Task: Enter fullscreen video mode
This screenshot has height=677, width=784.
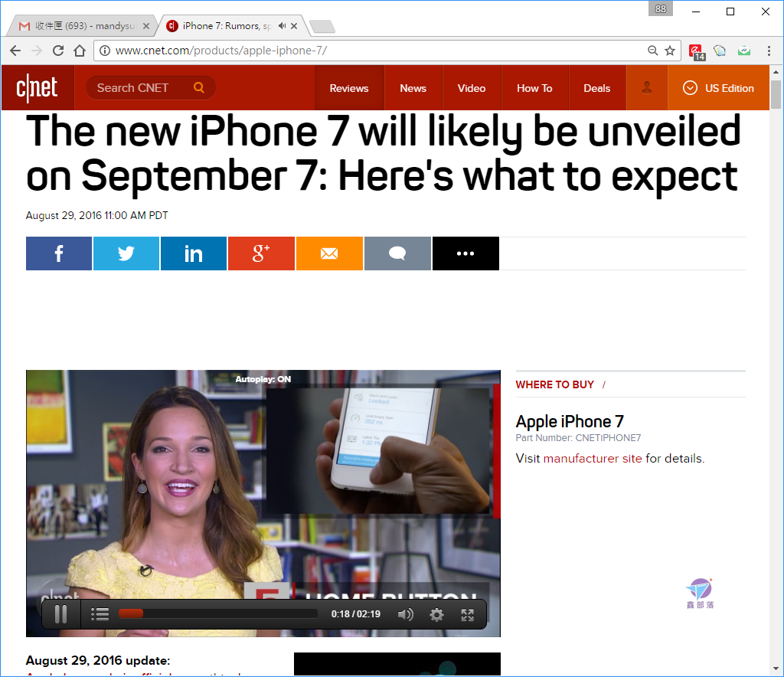Action: coord(468,614)
